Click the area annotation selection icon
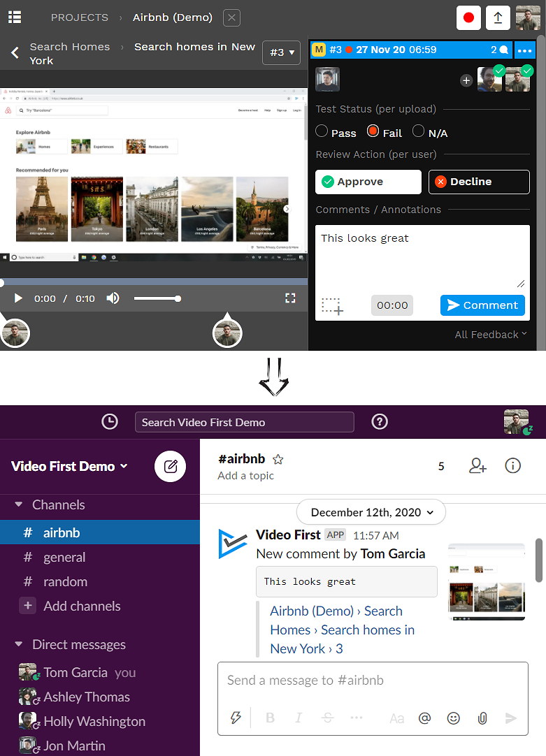 pyautogui.click(x=332, y=306)
